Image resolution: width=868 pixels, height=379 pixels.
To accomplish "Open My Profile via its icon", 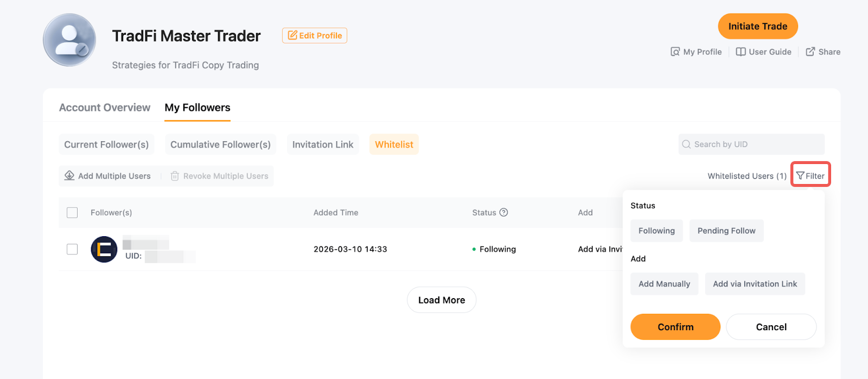I will [675, 52].
